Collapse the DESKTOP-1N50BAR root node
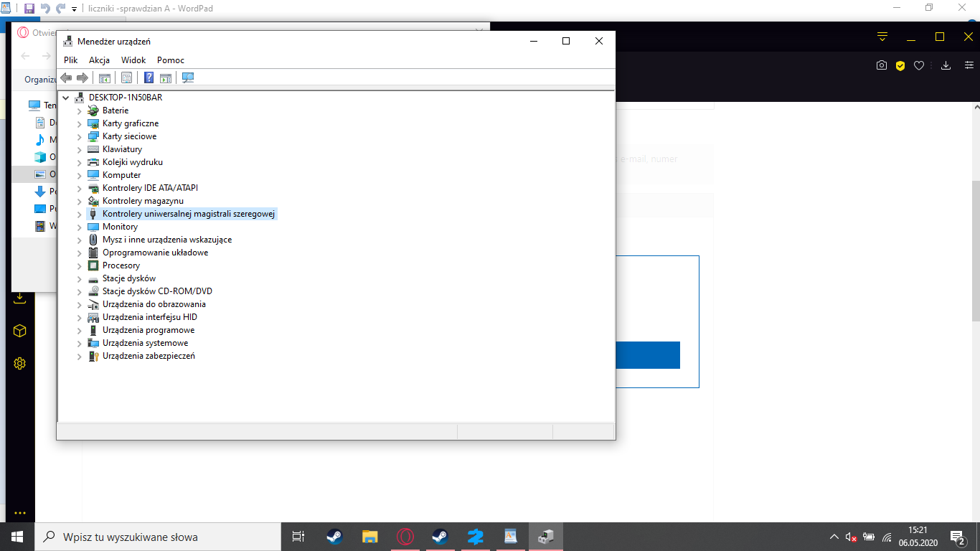Screen dimensions: 980x551 click(x=66, y=98)
